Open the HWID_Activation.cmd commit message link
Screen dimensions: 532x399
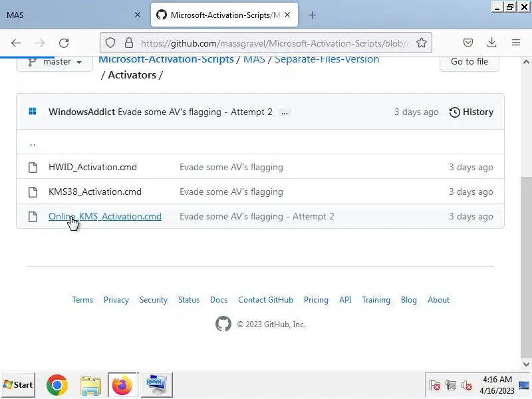[231, 168]
